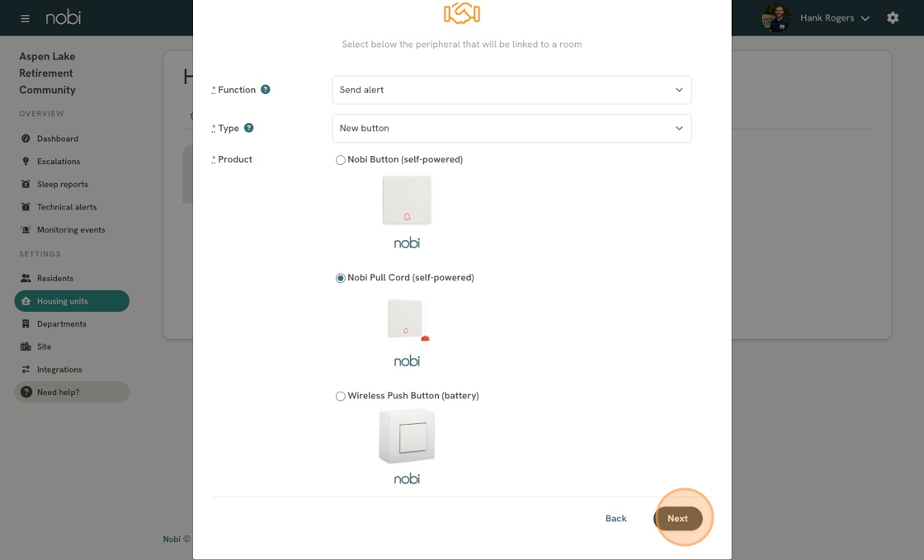Select Nobi Pull Cord (self-powered) radio option
924x560 pixels.
coord(340,278)
